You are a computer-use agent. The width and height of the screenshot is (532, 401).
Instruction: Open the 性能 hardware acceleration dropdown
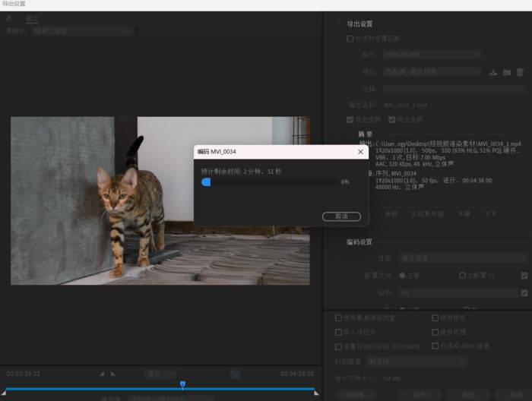coord(462,258)
